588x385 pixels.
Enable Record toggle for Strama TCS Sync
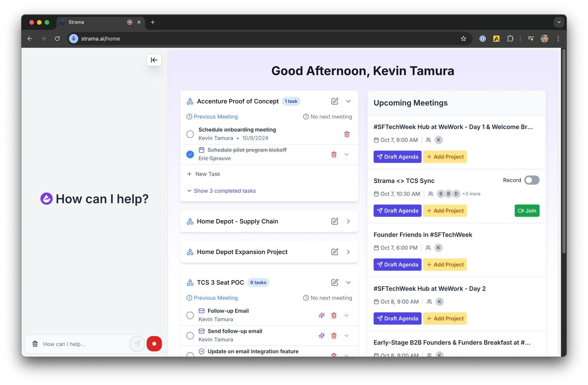coord(532,180)
